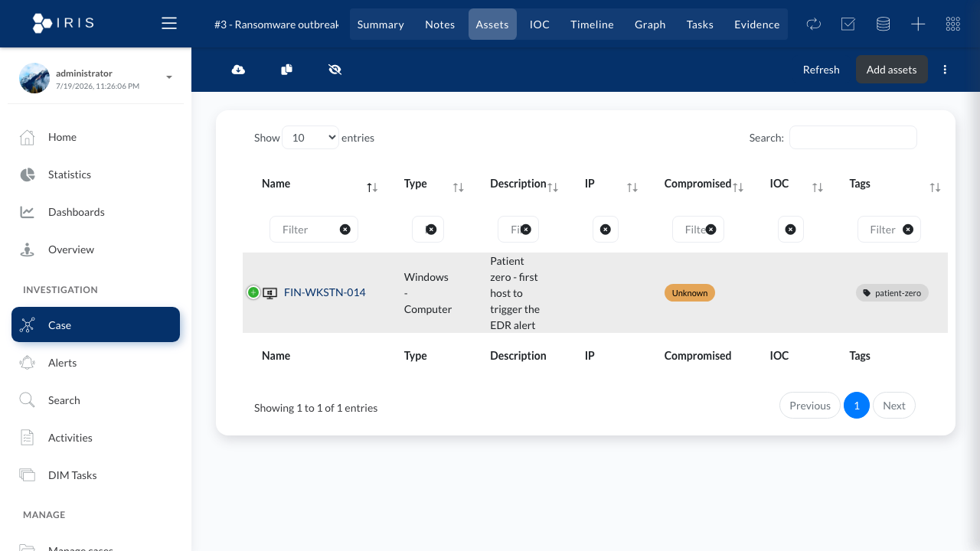Select Case in sidebar
The width and height of the screenshot is (980, 551).
tap(96, 324)
